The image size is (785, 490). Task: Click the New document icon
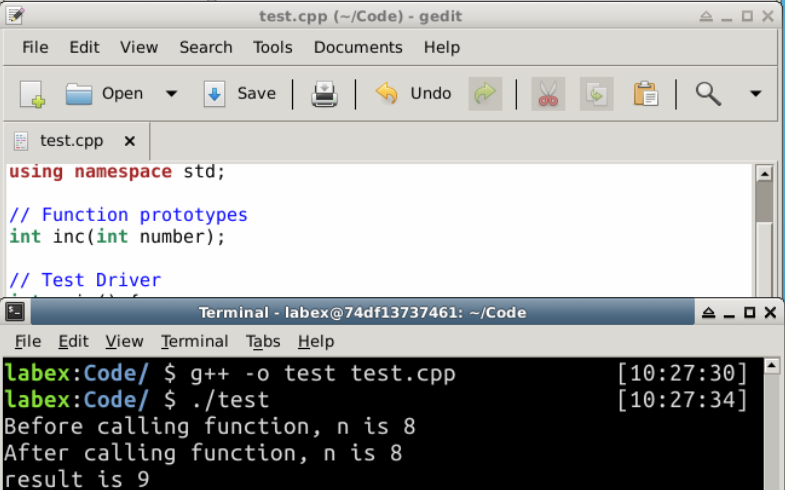pyautogui.click(x=33, y=94)
